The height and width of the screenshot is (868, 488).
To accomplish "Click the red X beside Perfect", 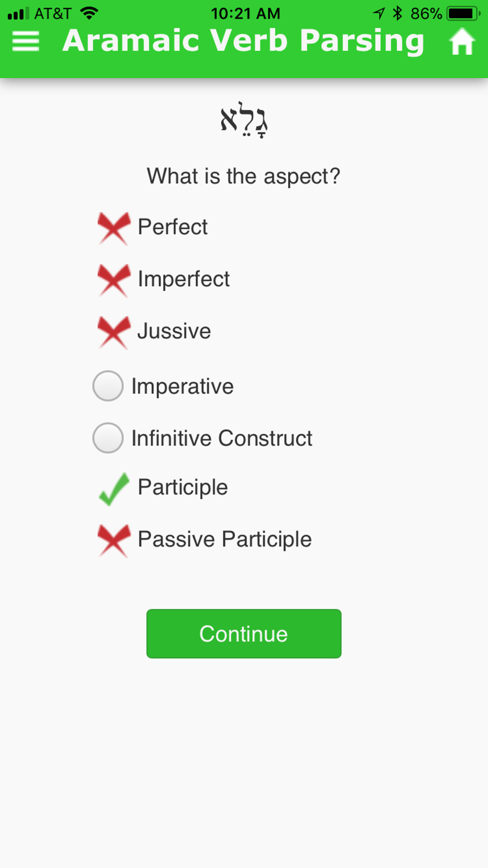I will point(114,228).
